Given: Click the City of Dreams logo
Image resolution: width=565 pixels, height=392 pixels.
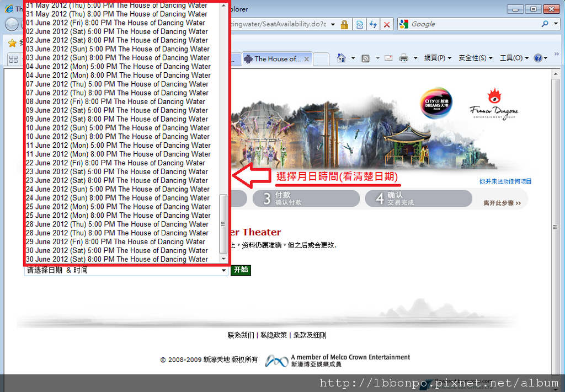Looking at the screenshot, I should click(436, 103).
